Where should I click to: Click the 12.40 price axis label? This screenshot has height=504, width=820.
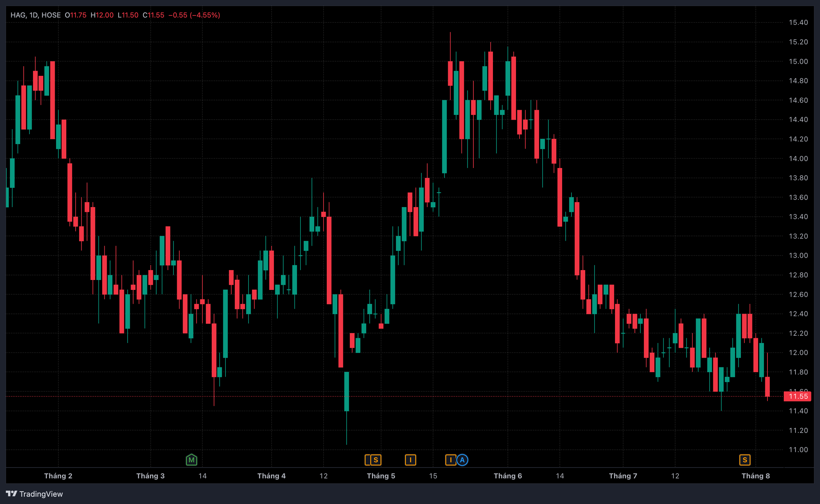point(798,313)
